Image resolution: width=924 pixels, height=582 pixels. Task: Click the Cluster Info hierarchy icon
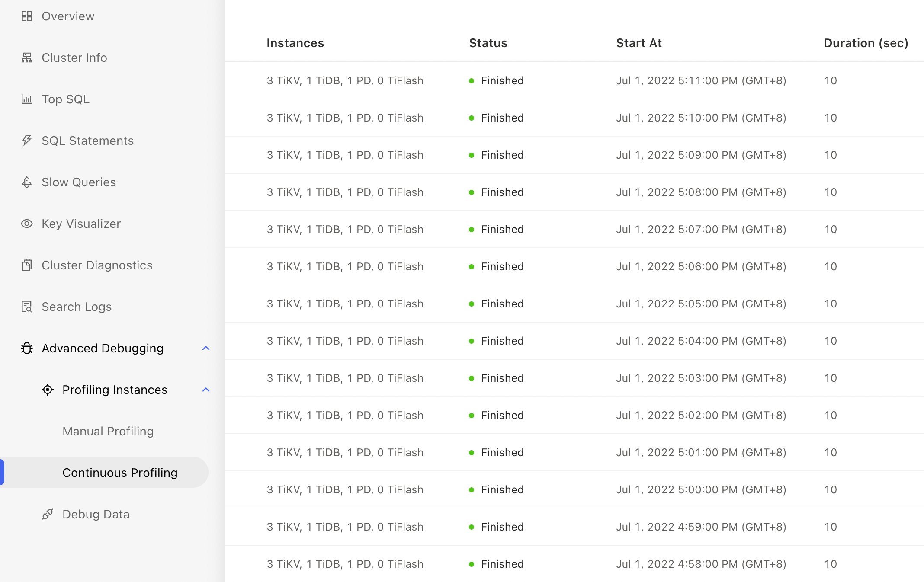27,58
